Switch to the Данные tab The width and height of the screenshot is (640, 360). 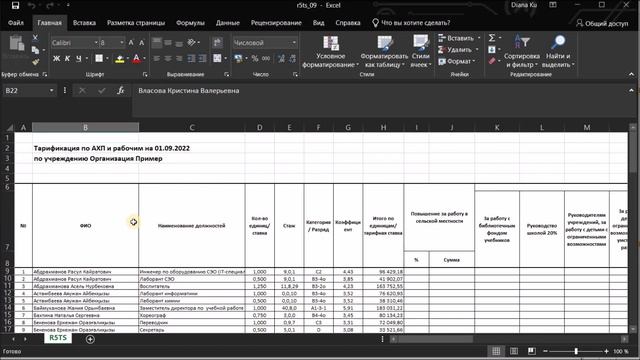(228, 23)
